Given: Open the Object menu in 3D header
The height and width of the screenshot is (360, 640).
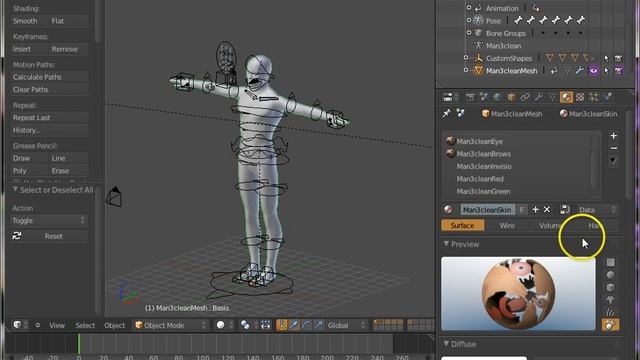Looking at the screenshot, I should pos(115,325).
